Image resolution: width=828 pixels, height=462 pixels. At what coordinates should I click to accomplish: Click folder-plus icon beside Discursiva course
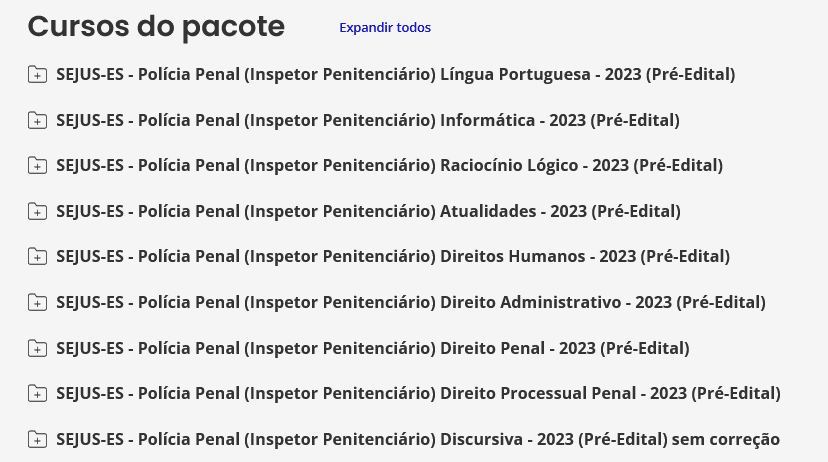tap(37, 439)
